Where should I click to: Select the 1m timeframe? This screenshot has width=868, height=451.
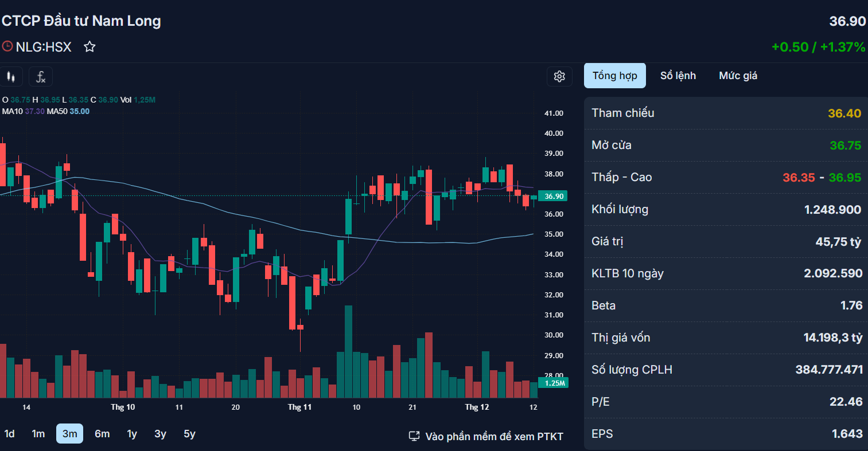click(38, 434)
